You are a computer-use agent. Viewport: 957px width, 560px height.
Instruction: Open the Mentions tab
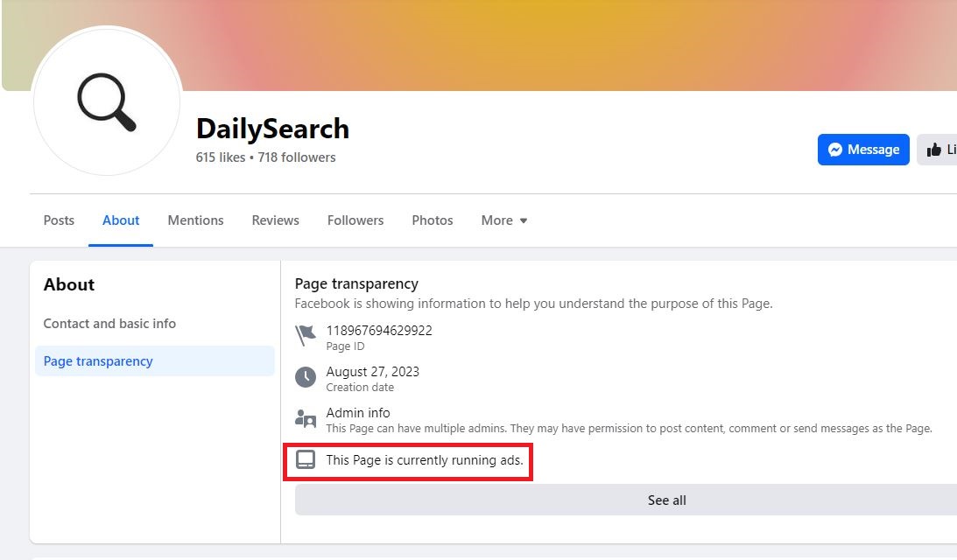(195, 220)
